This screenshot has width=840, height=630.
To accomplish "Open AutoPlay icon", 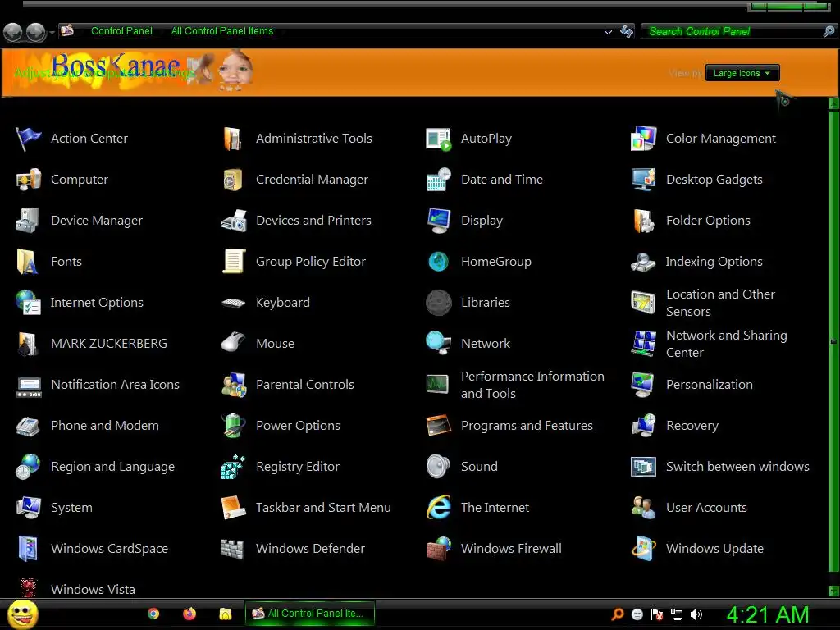I will click(x=438, y=139).
